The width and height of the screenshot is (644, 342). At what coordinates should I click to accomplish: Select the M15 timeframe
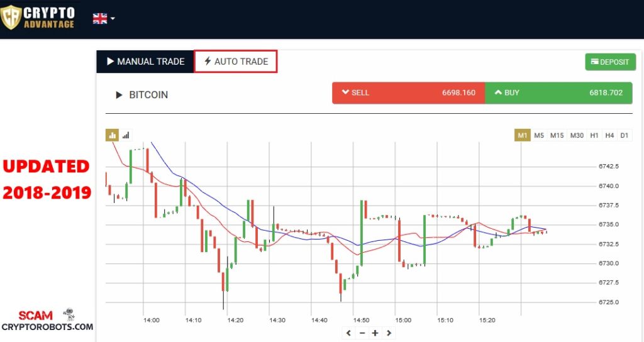tap(557, 136)
